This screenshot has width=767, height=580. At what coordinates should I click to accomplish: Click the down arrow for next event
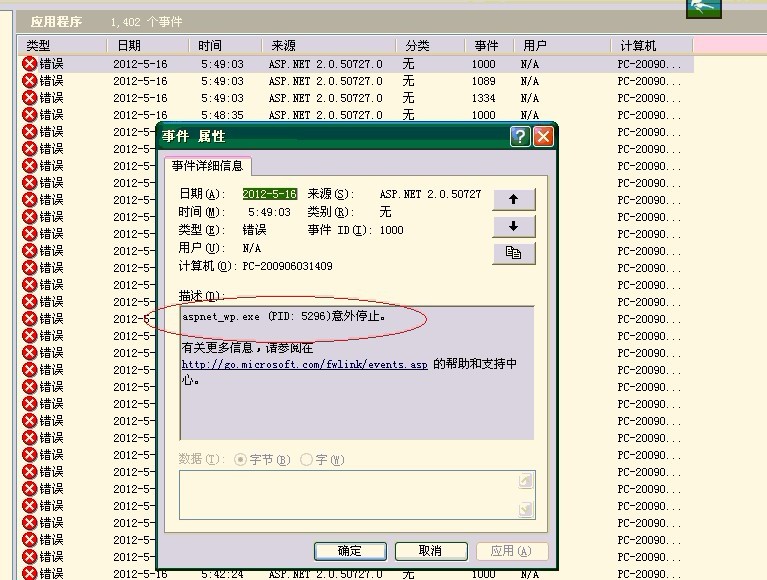click(x=513, y=226)
